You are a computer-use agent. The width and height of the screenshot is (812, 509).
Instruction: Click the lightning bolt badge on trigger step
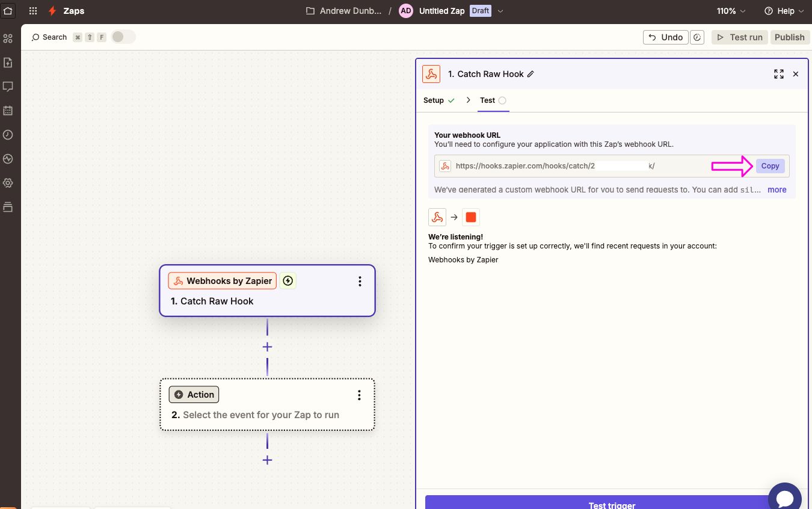288,280
